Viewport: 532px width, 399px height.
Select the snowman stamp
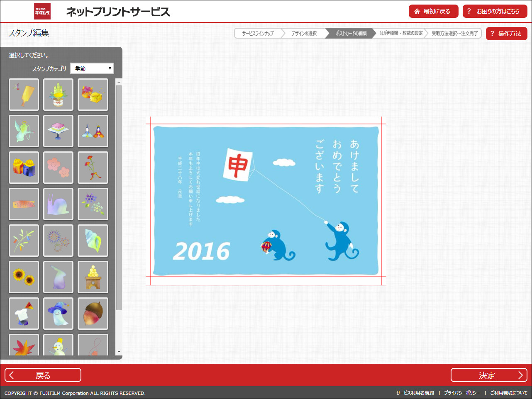58,347
